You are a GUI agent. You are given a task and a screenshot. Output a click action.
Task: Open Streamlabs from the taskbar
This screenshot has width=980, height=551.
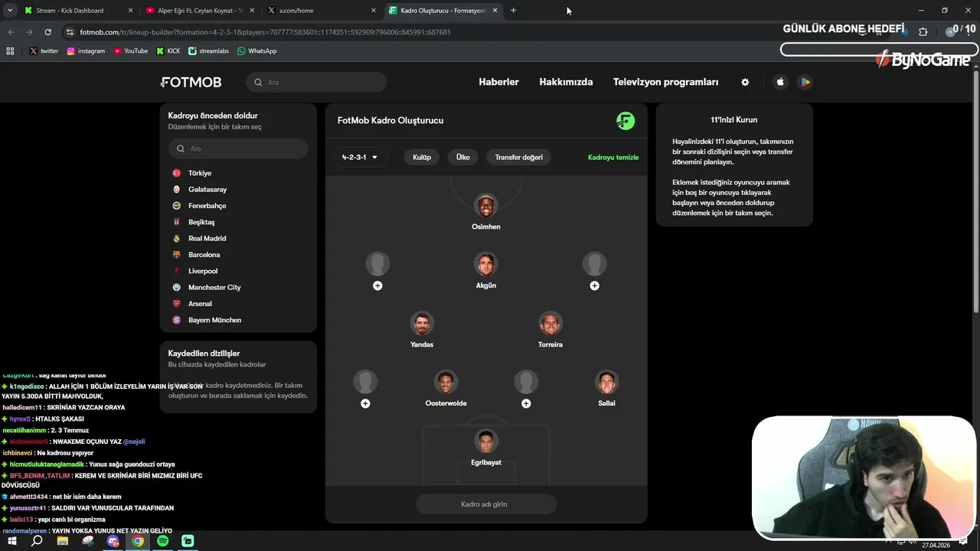point(188,541)
